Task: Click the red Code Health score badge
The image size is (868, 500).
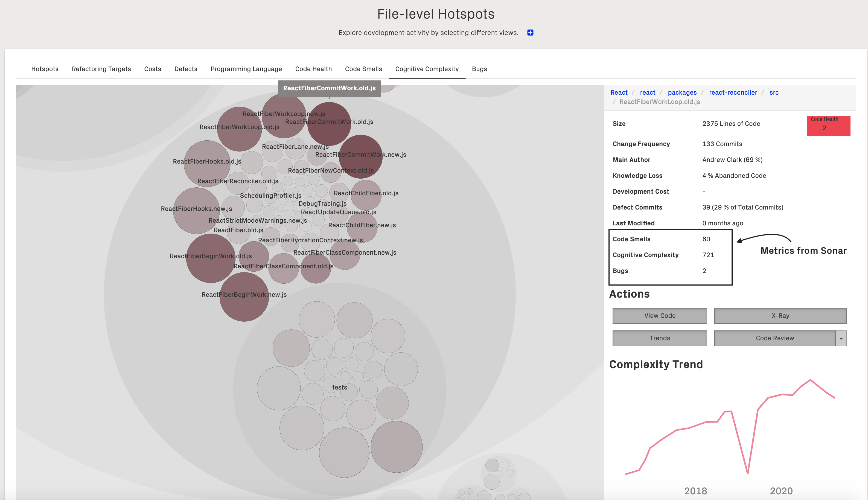Action: [x=829, y=126]
